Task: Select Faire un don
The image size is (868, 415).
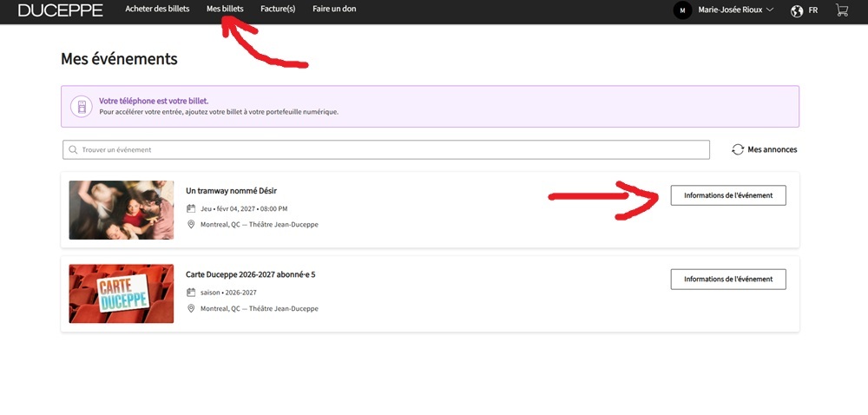Action: pos(334,9)
